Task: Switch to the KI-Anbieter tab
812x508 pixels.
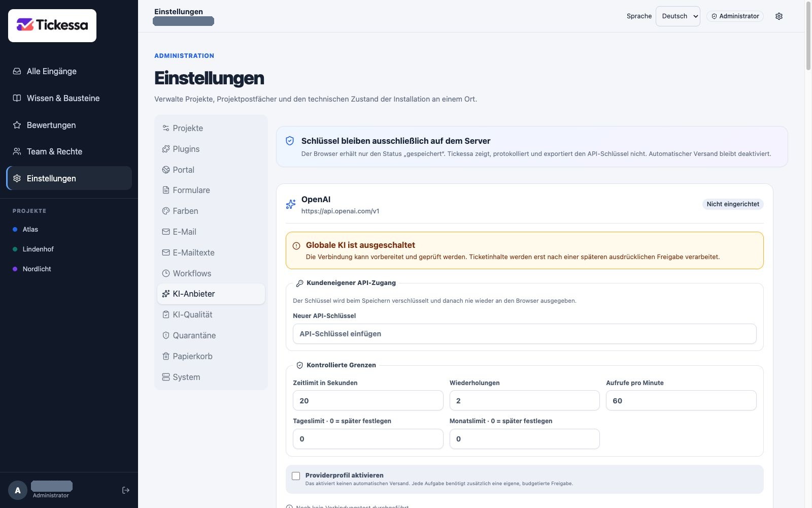Action: tap(211, 294)
